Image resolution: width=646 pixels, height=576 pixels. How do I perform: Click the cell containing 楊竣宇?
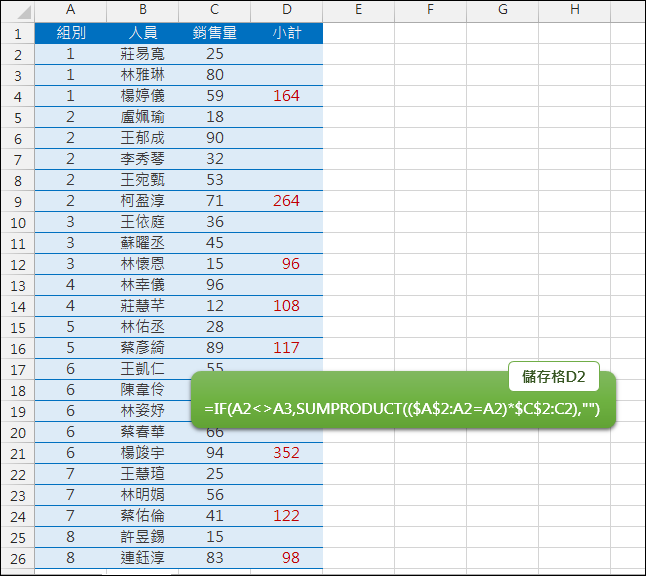(143, 453)
